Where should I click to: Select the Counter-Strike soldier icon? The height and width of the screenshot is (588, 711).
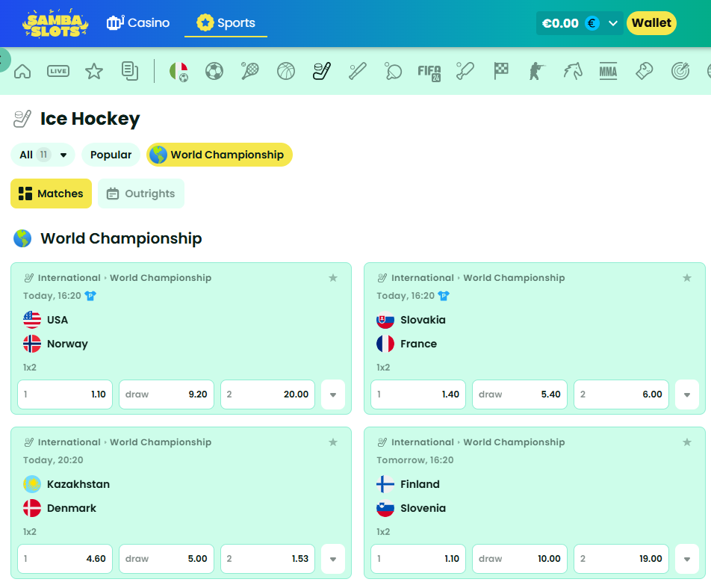536,71
